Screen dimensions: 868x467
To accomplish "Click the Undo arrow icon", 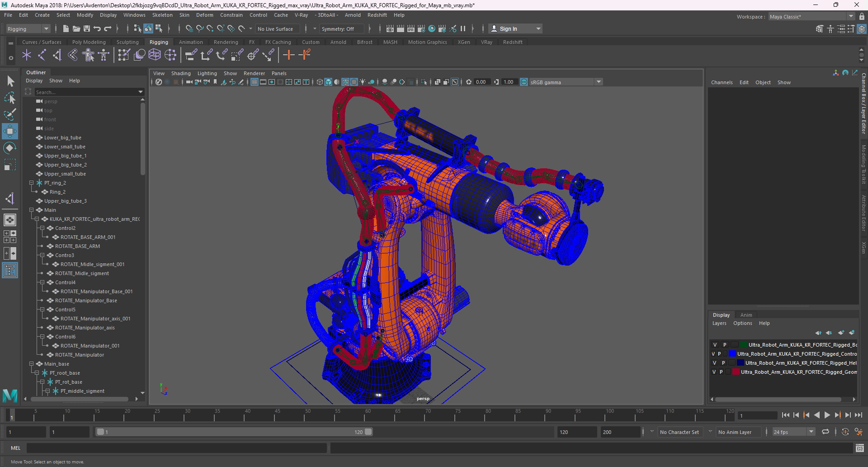I will 97,29.
